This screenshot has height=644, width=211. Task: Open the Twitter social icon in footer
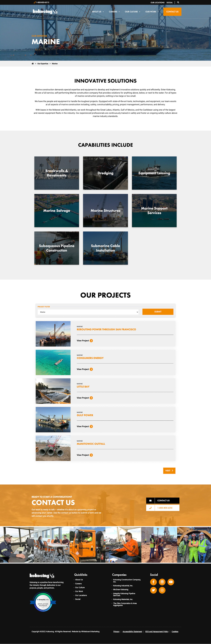(153, 590)
